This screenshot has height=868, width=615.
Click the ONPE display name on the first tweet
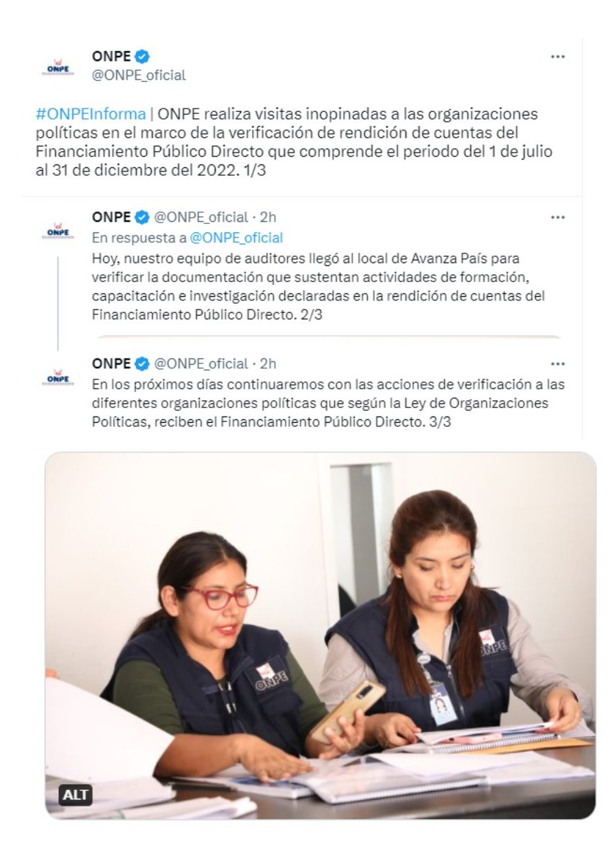click(111, 57)
